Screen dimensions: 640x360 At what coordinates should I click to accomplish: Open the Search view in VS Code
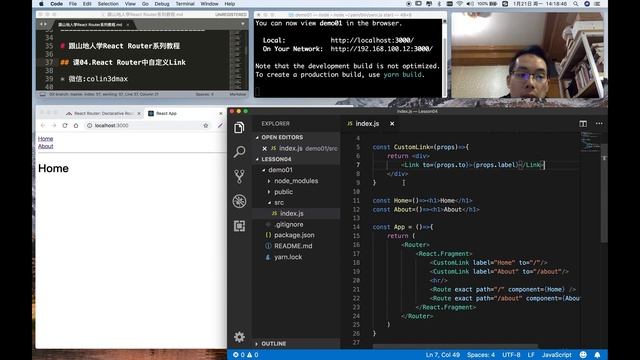coord(239,152)
